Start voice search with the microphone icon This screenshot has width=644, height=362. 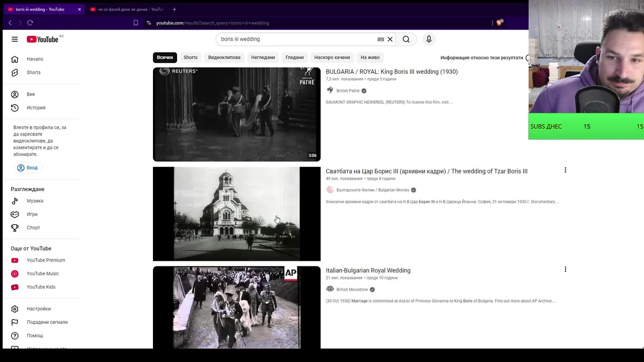429,39
